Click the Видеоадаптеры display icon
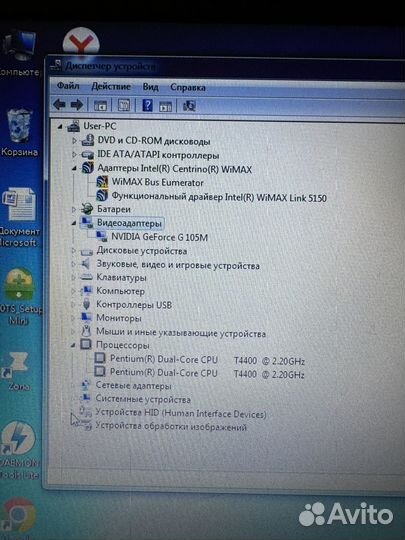Screen dimensions: 405x540 point(87,222)
